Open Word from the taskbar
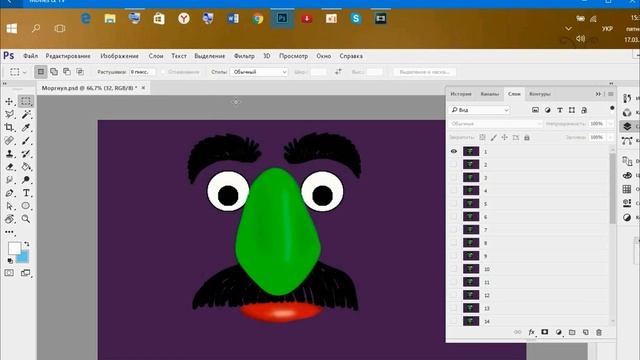Screen dimensions: 640x360 coord(233,18)
